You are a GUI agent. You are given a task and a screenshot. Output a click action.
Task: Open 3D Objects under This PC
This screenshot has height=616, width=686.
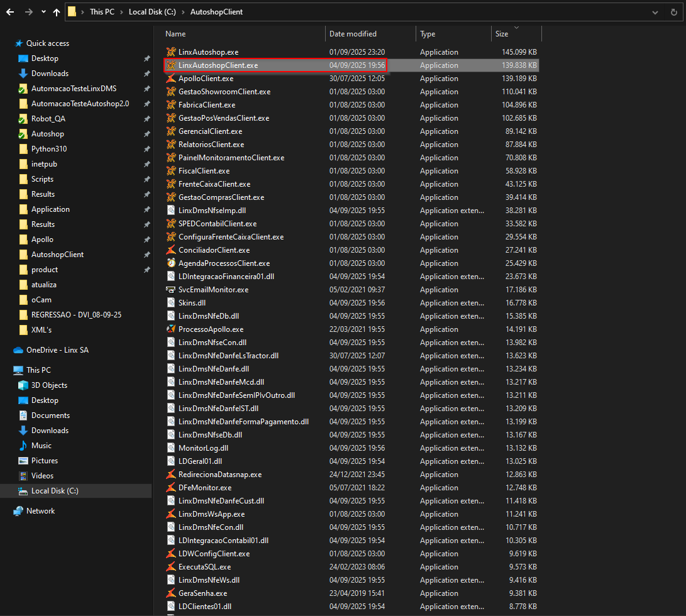coord(49,385)
